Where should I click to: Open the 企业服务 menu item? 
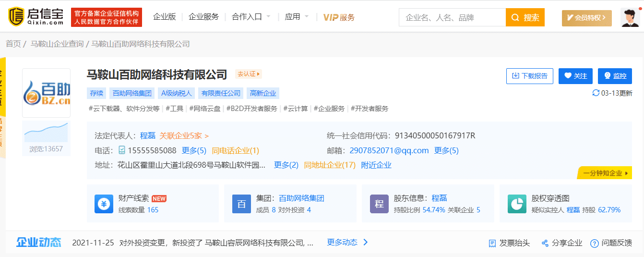coord(203,17)
